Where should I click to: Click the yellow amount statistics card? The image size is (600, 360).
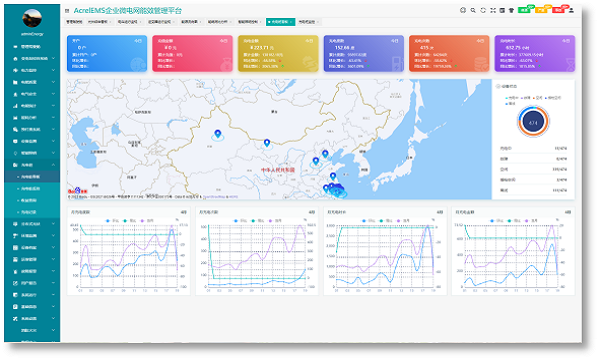pyautogui.click(x=278, y=54)
